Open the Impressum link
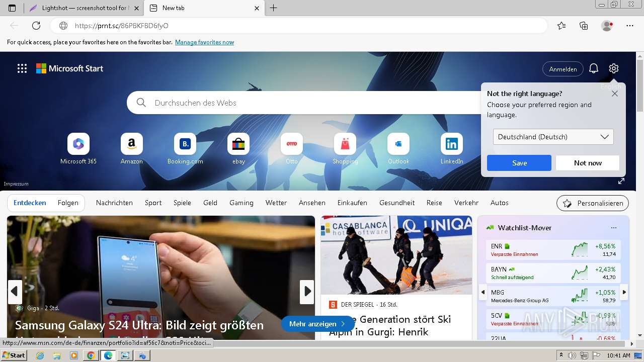The image size is (644, 362). click(x=16, y=184)
